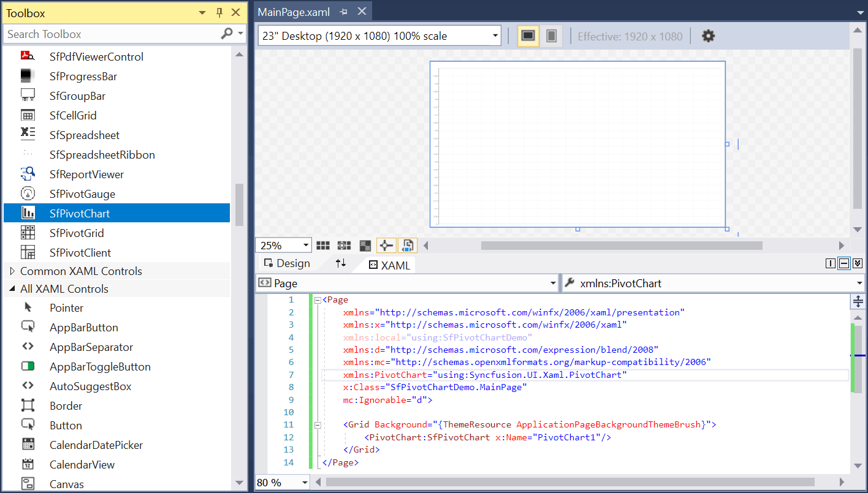Select the AutoSuggestBox control

coord(116,386)
